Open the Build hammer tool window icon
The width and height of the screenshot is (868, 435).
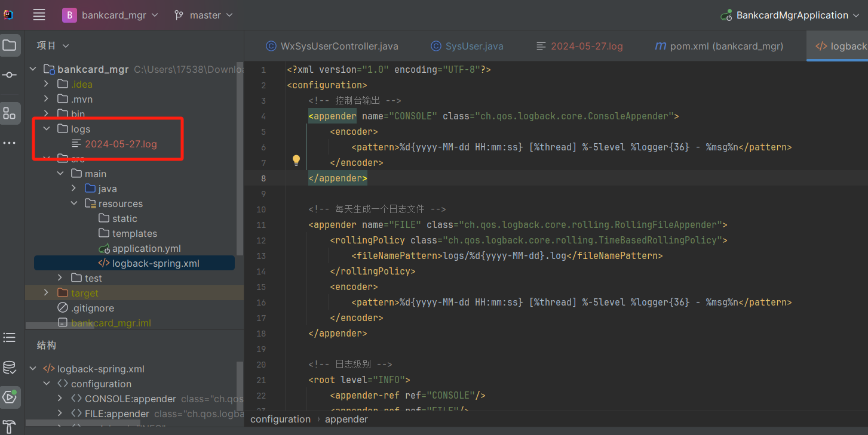pos(10,427)
